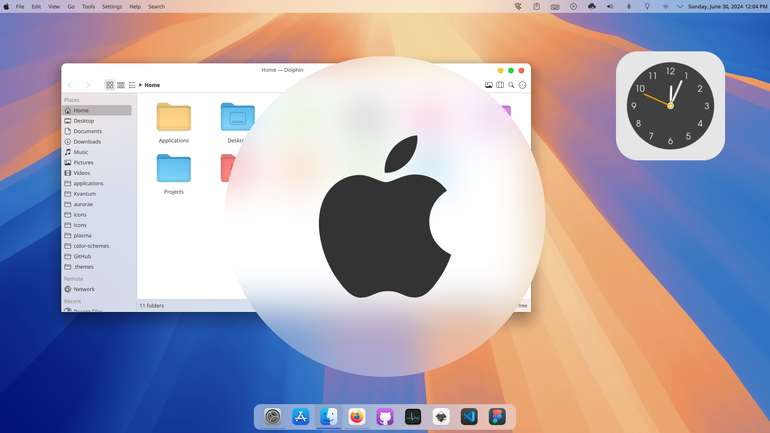Open keyboard icon in system tray
This screenshot has width=770, height=433.
[555, 7]
